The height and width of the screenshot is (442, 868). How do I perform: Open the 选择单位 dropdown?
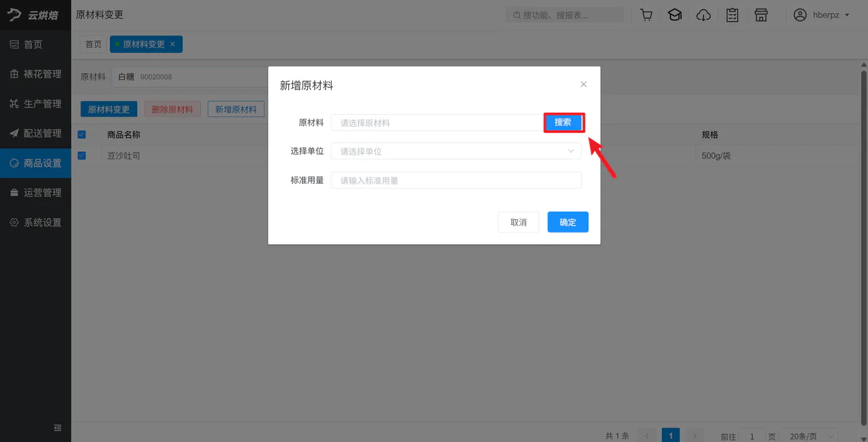456,151
